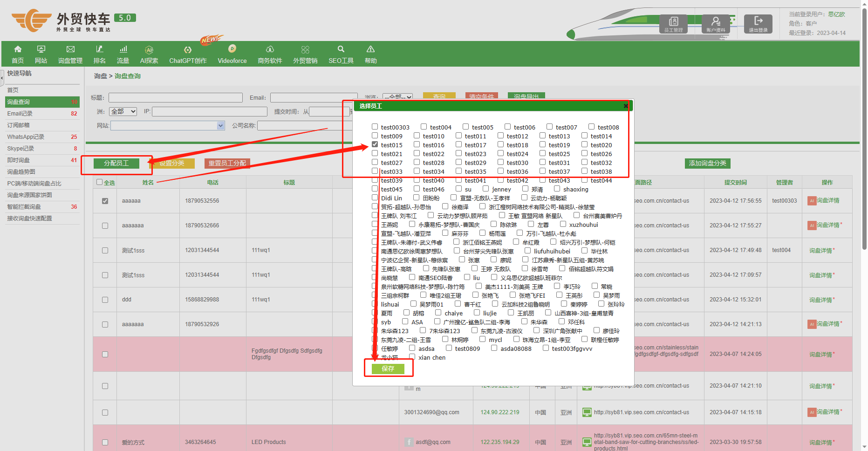868x451 pixels.
Task: Check the test00303 employee checkbox
Action: (x=375, y=127)
